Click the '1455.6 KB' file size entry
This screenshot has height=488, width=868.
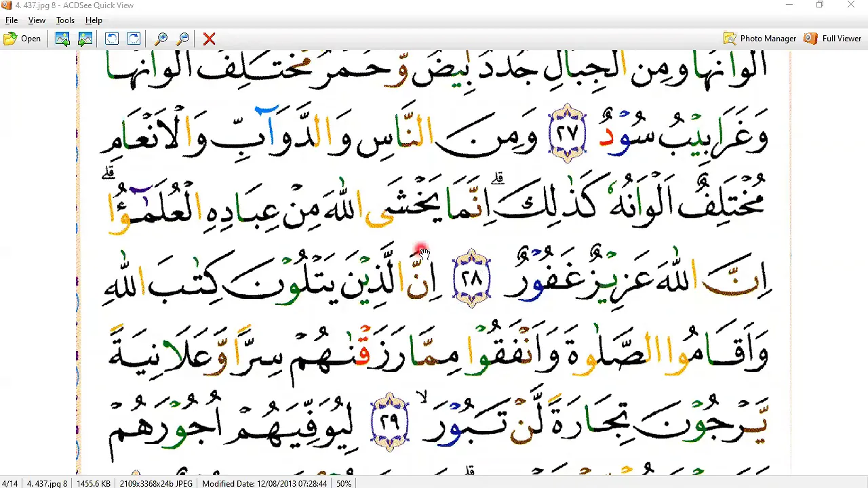tap(94, 483)
